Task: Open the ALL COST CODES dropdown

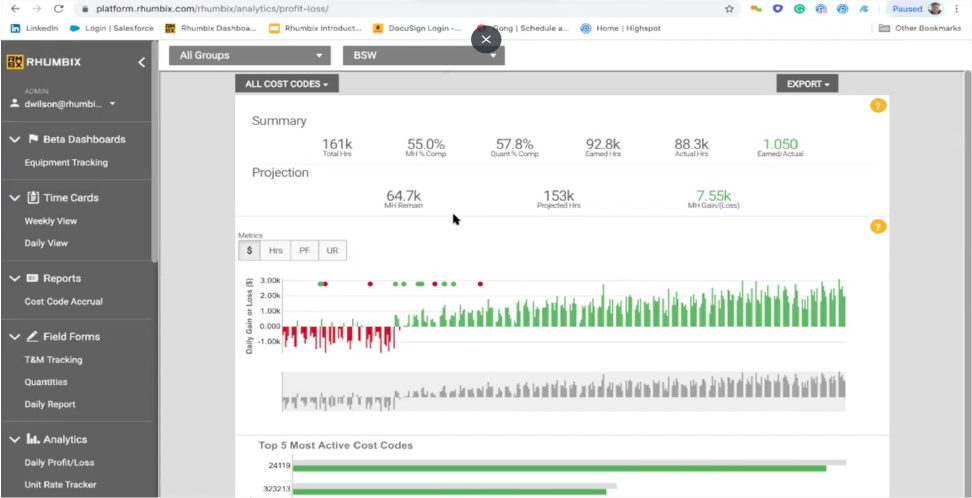Action: click(287, 84)
